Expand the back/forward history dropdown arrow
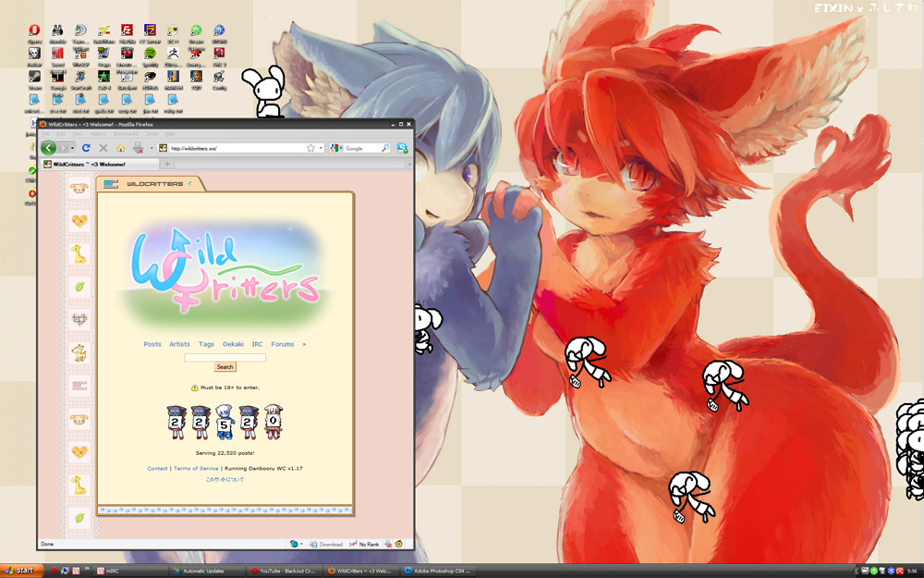 (x=73, y=148)
